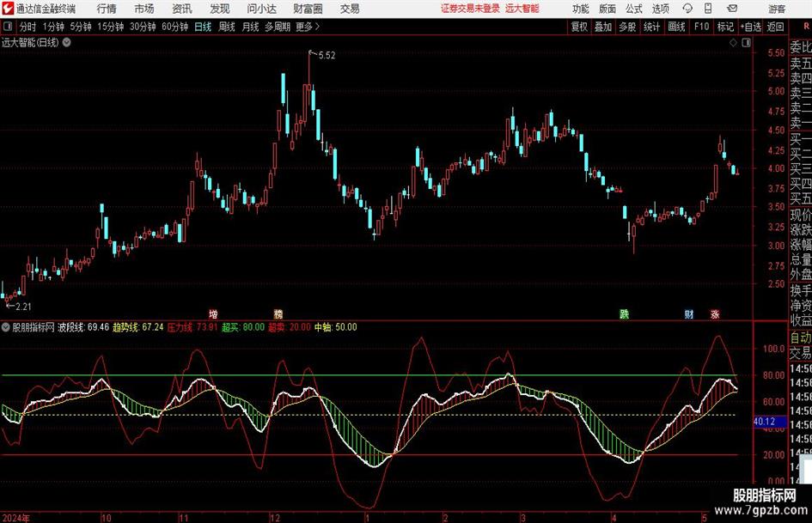Expand the 更多 periods list
812x523 pixels.
306,27
